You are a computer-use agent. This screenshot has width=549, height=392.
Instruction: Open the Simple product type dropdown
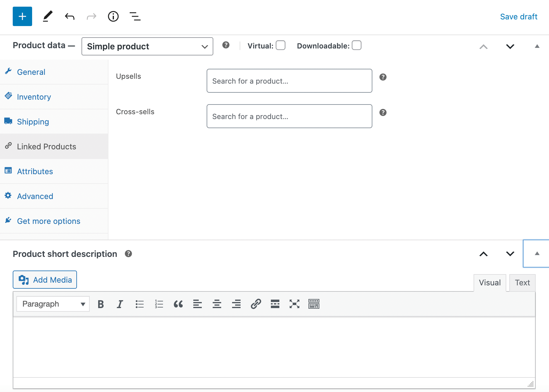(x=147, y=46)
